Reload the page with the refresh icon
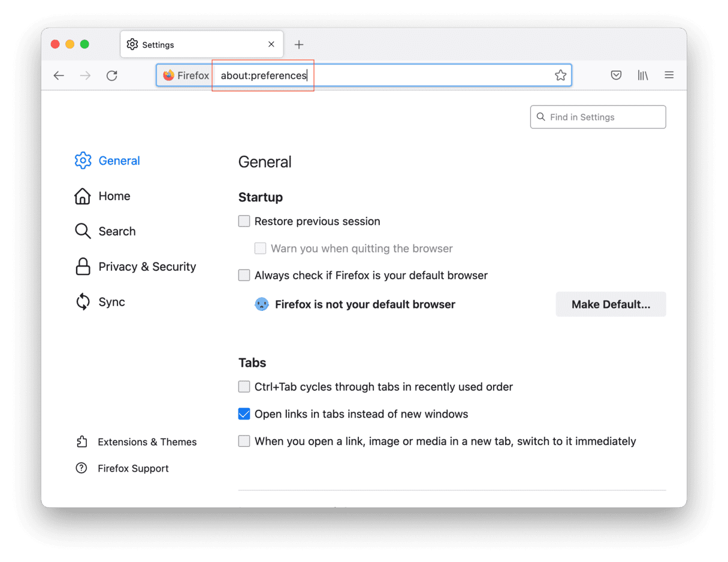Image resolution: width=728 pixels, height=562 pixels. click(111, 75)
